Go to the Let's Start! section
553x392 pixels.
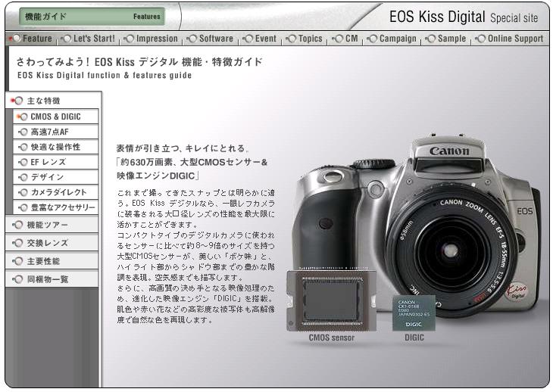tap(88, 39)
